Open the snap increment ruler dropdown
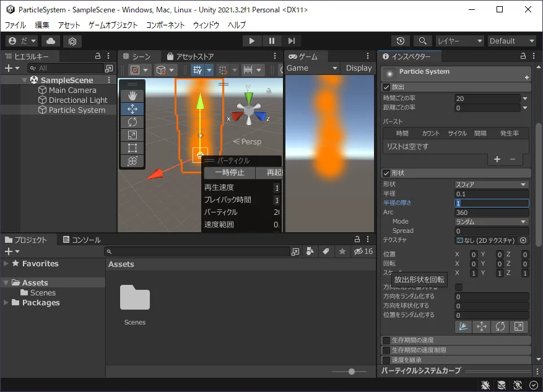Screen dimensions: 543x392 (x=253, y=70)
